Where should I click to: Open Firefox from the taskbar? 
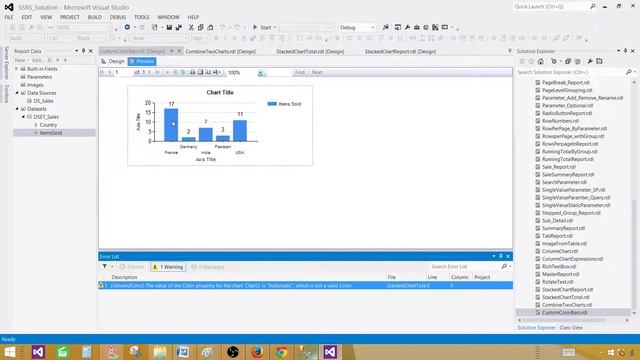click(x=257, y=352)
